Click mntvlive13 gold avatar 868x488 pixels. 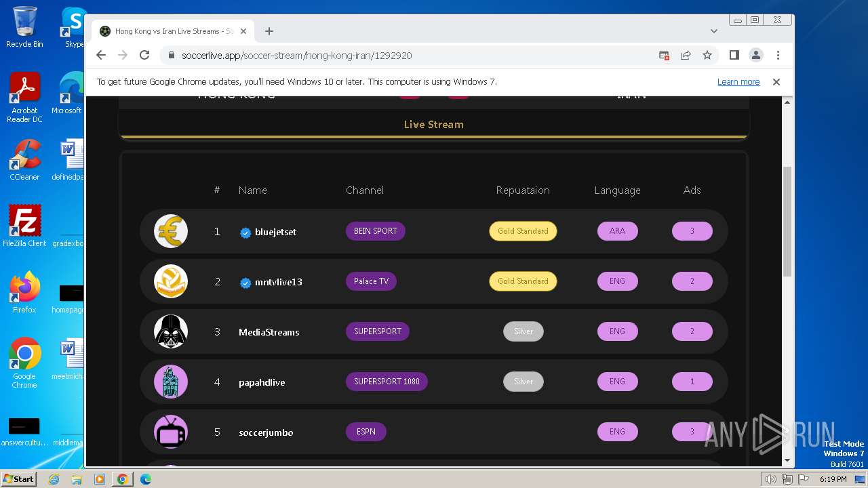(x=171, y=281)
